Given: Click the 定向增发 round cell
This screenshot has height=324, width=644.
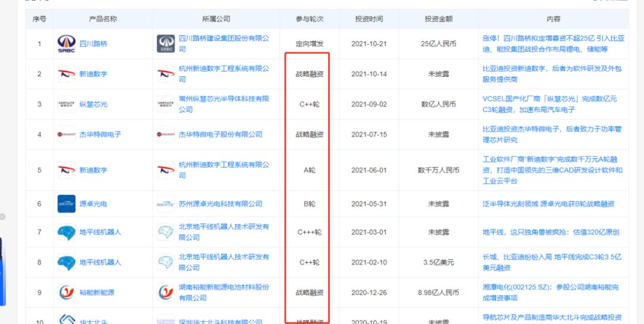Looking at the screenshot, I should click(309, 44).
